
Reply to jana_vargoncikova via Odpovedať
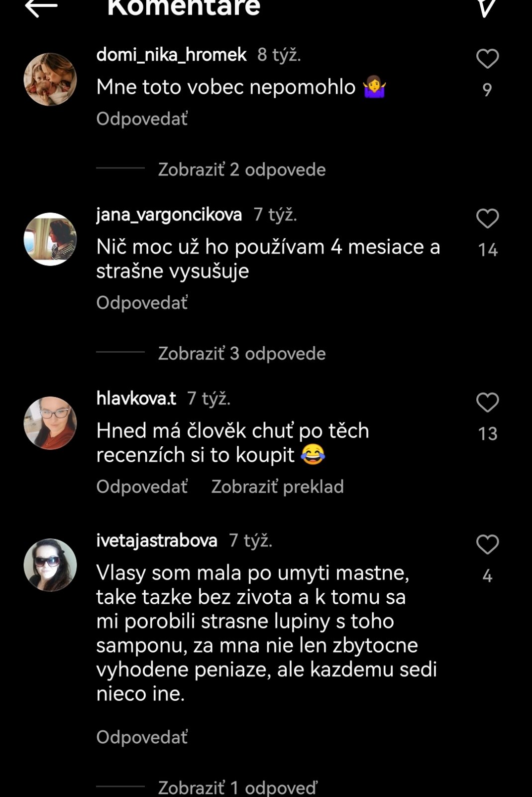(142, 303)
